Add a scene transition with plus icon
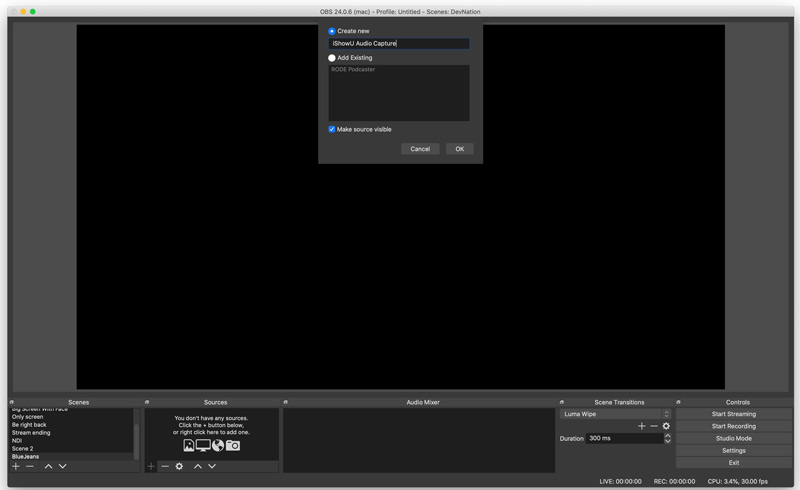This screenshot has width=800, height=490. pyautogui.click(x=642, y=426)
